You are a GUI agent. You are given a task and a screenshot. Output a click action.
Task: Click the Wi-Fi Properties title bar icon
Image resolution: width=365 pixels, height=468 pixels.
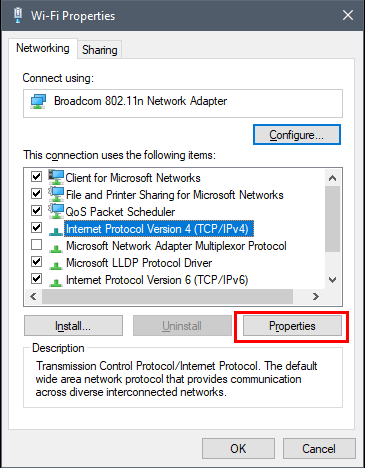click(18, 15)
